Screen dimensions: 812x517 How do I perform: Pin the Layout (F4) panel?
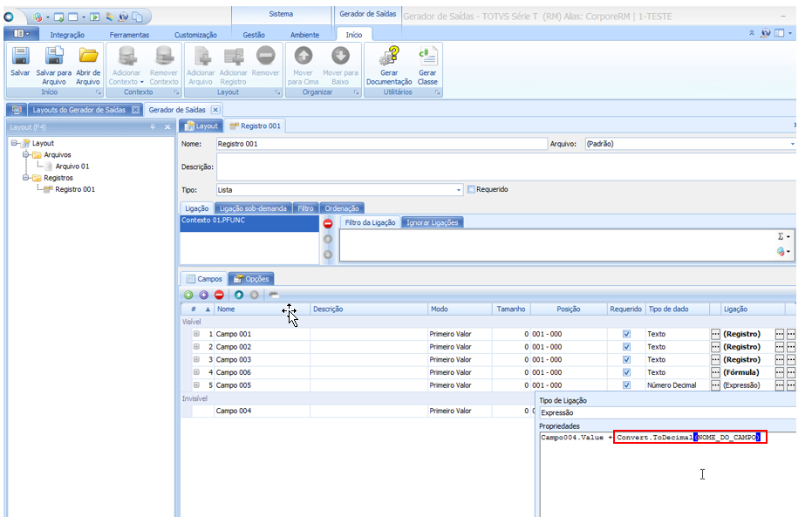tap(153, 127)
